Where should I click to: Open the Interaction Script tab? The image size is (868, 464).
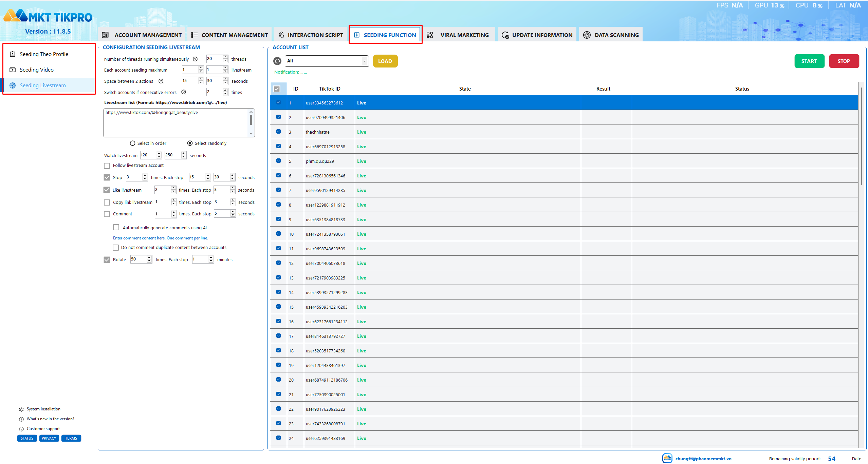311,35
